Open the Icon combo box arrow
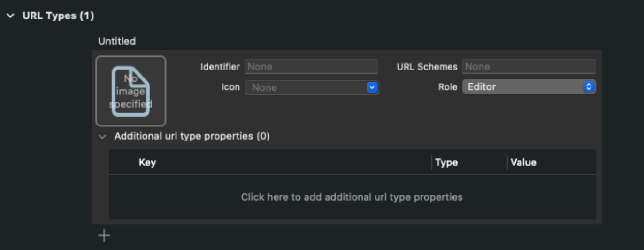This screenshot has height=250, width=644. point(372,87)
